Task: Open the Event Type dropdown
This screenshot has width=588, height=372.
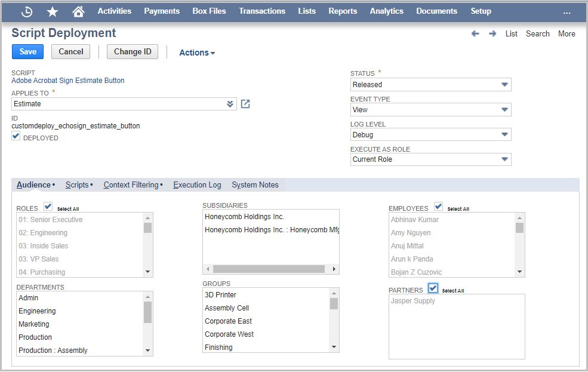Action: click(430, 109)
